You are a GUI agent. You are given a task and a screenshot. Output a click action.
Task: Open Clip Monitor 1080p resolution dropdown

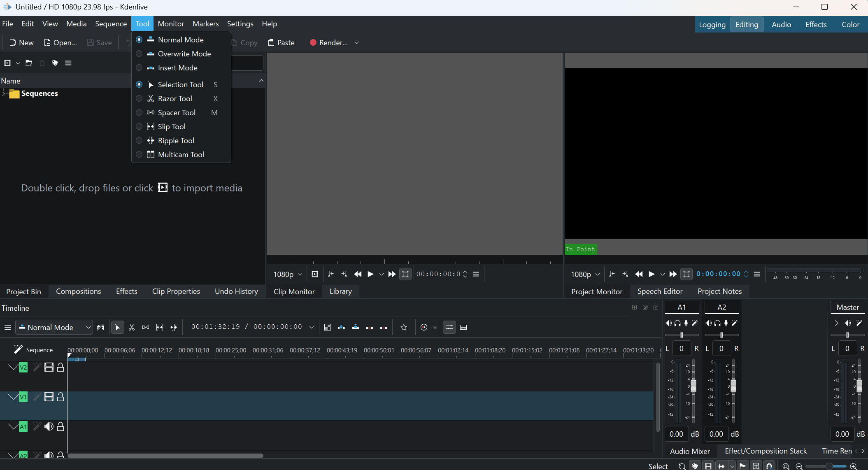coord(287,274)
